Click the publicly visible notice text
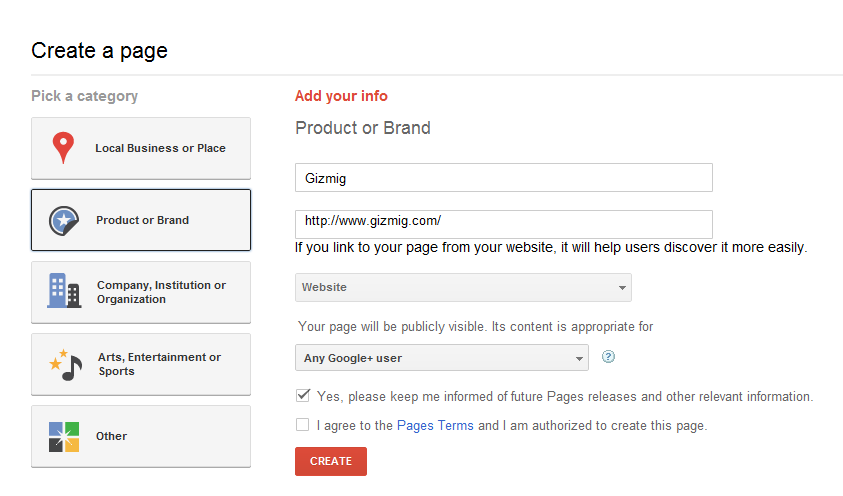The height and width of the screenshot is (496, 843). click(x=476, y=327)
